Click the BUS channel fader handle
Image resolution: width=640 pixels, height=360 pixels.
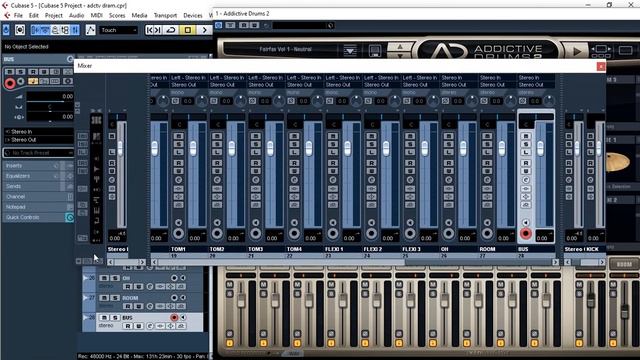pos(540,149)
